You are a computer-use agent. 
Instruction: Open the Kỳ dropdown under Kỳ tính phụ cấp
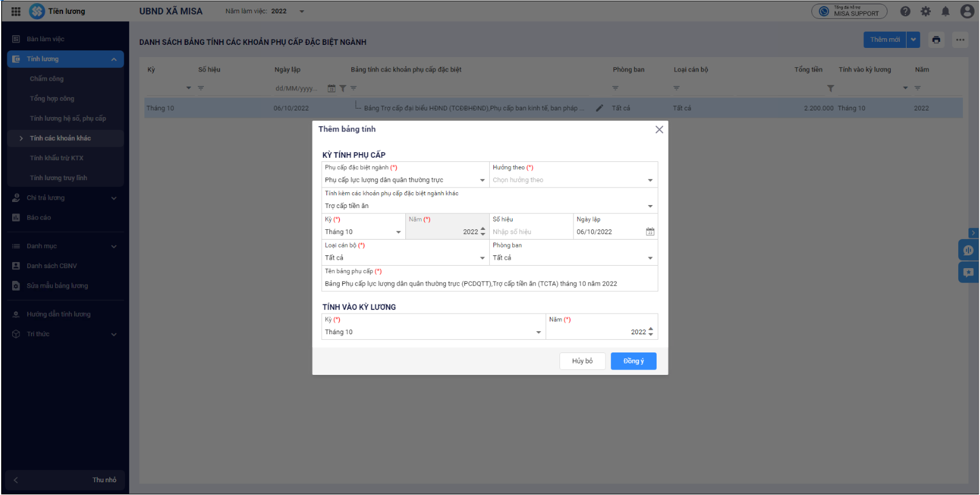point(399,232)
